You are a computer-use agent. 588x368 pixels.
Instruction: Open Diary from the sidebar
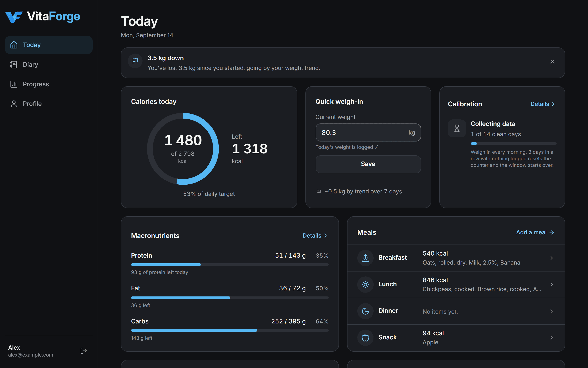49,64
